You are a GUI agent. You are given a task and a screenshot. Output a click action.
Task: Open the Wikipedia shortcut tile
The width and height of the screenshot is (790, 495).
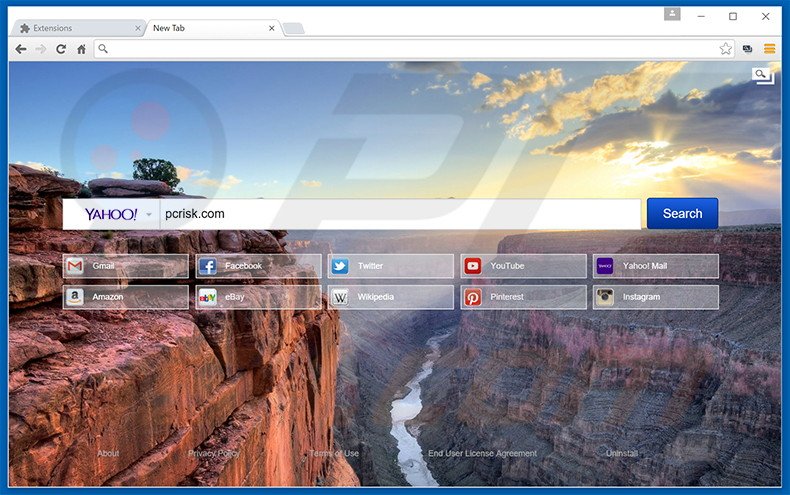(x=391, y=297)
